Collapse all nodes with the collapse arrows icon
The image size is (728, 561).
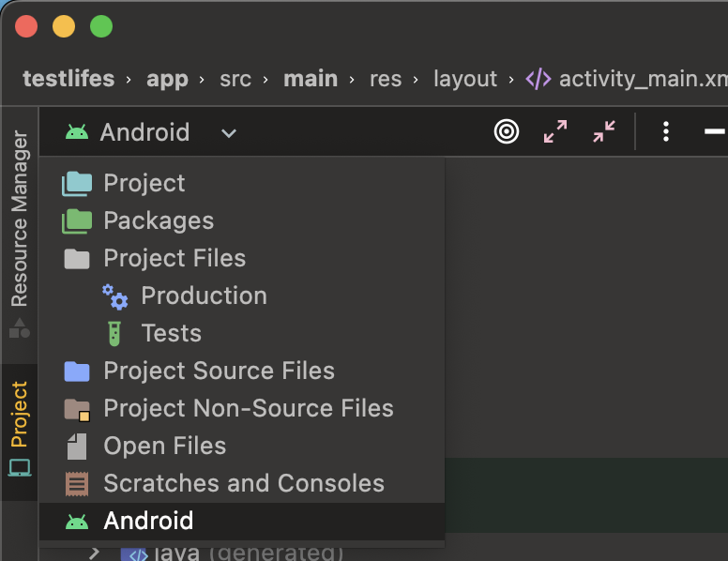click(x=604, y=132)
